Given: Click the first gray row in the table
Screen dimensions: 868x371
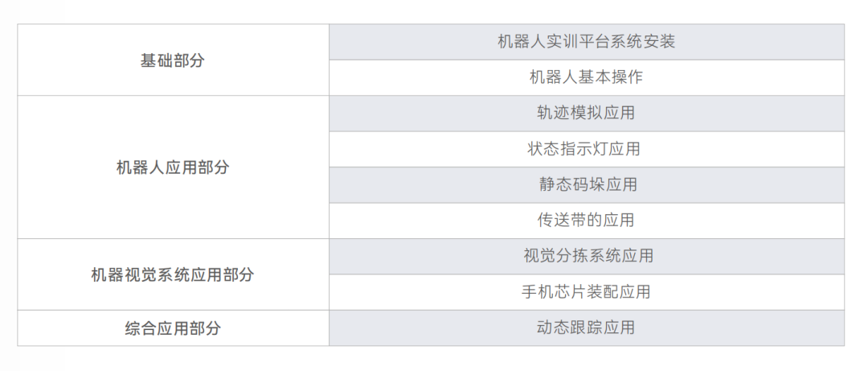Looking at the screenshot, I should tap(586, 42).
